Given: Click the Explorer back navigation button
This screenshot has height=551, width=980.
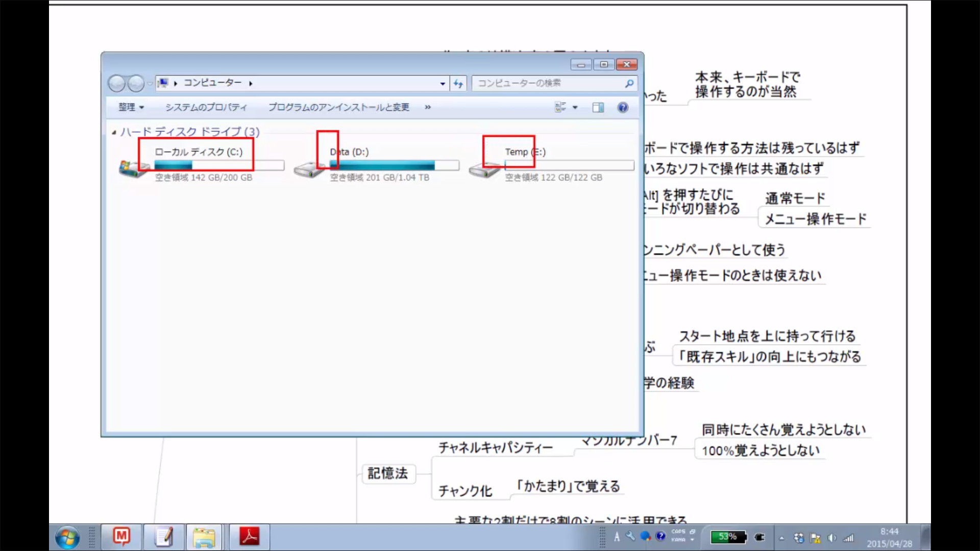Looking at the screenshot, I should [x=117, y=83].
